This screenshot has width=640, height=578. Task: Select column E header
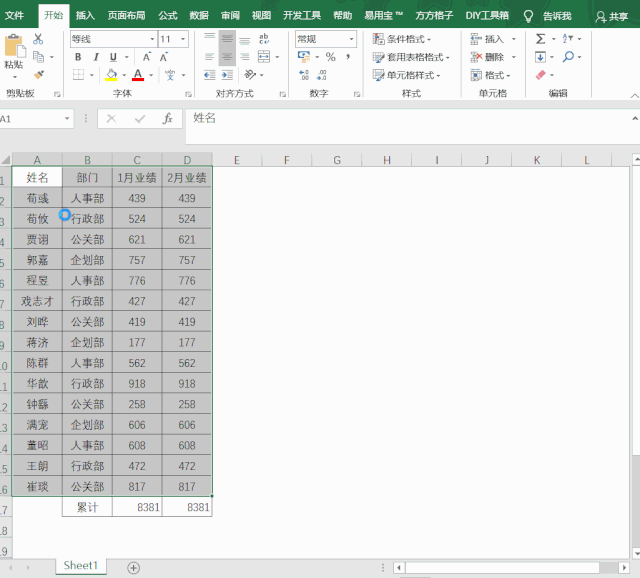tap(237, 160)
